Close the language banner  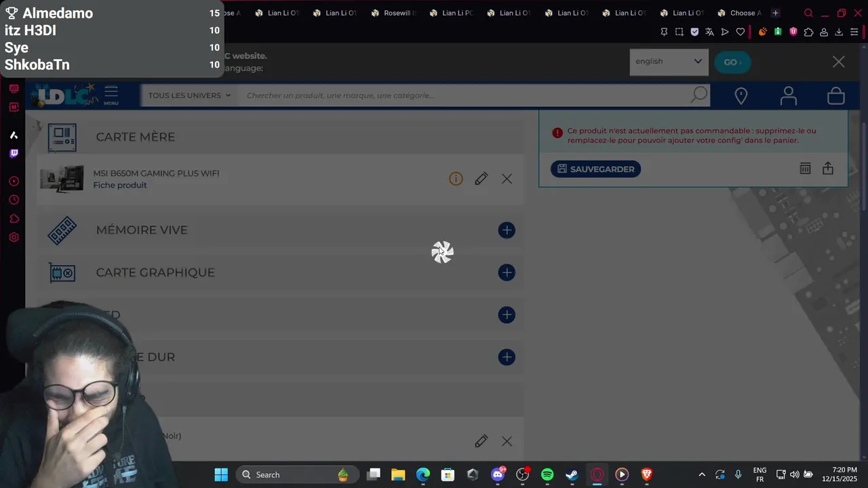point(839,62)
